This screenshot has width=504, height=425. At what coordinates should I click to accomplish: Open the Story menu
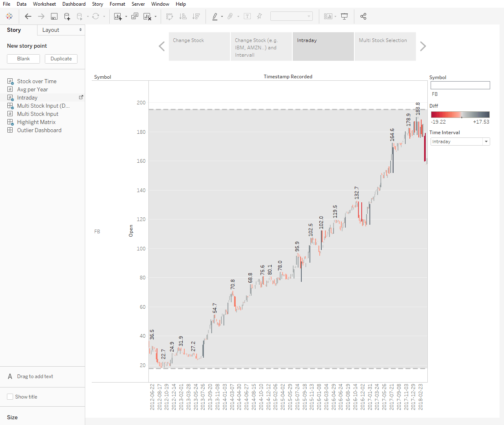point(97,4)
